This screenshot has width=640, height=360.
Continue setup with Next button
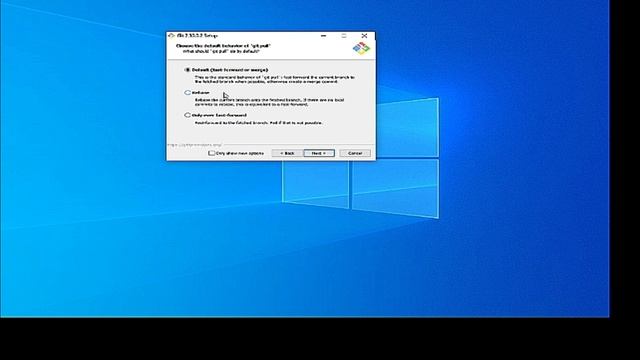coord(319,153)
